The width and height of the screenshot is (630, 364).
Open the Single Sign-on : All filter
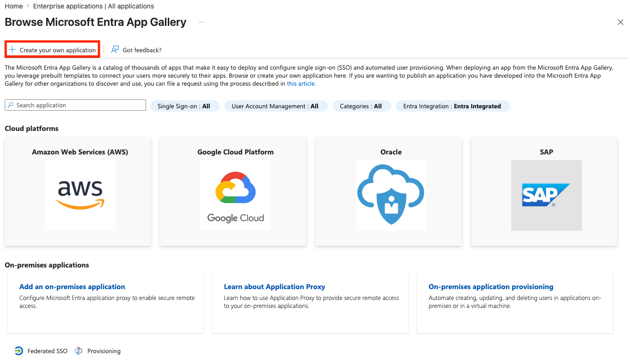184,106
